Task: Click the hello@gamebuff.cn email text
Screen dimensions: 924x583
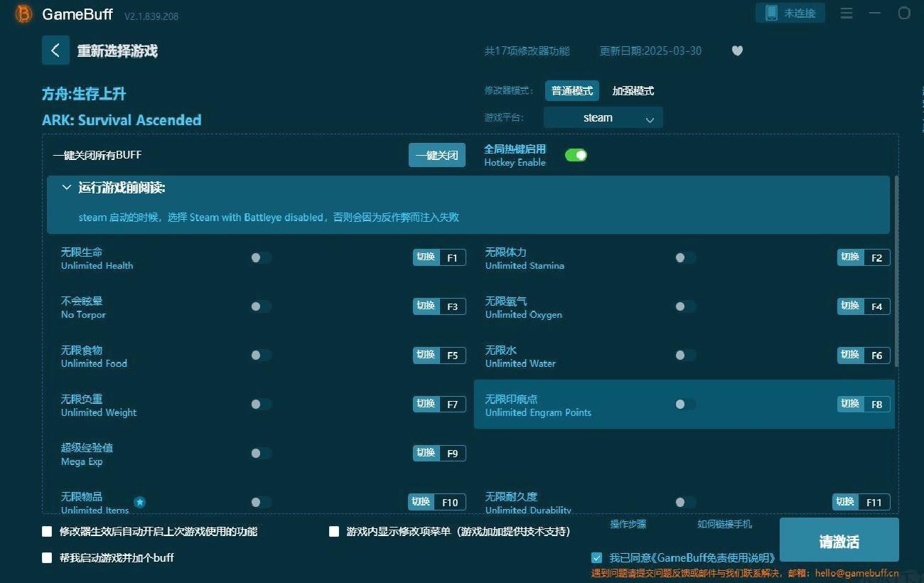Action: 856,573
